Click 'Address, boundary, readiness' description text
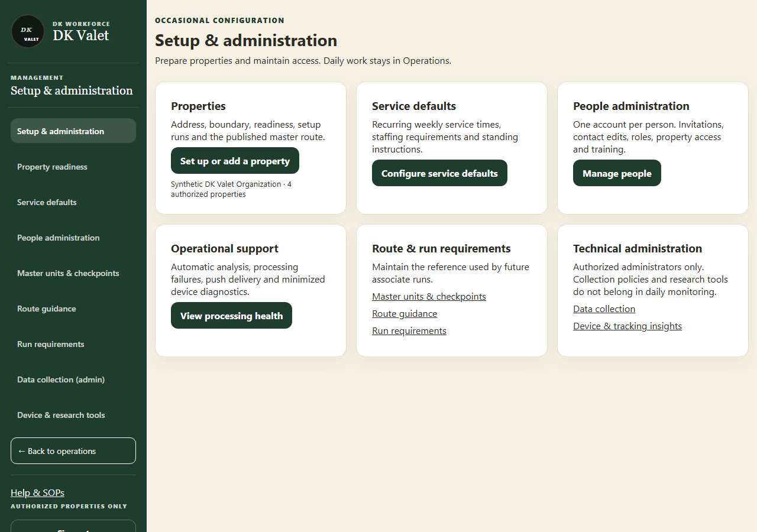 [248, 131]
